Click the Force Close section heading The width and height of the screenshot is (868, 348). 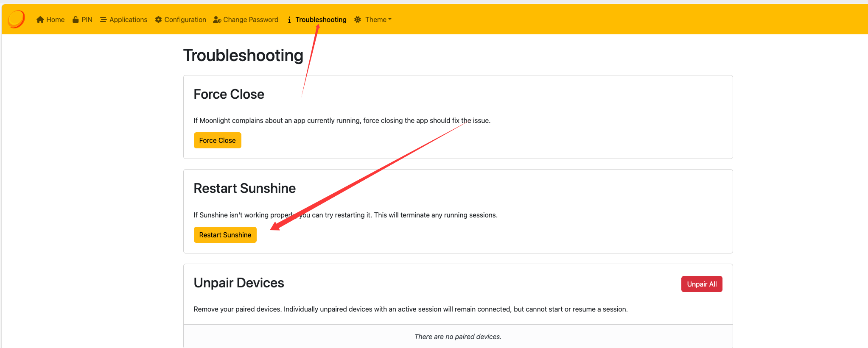coord(229,94)
